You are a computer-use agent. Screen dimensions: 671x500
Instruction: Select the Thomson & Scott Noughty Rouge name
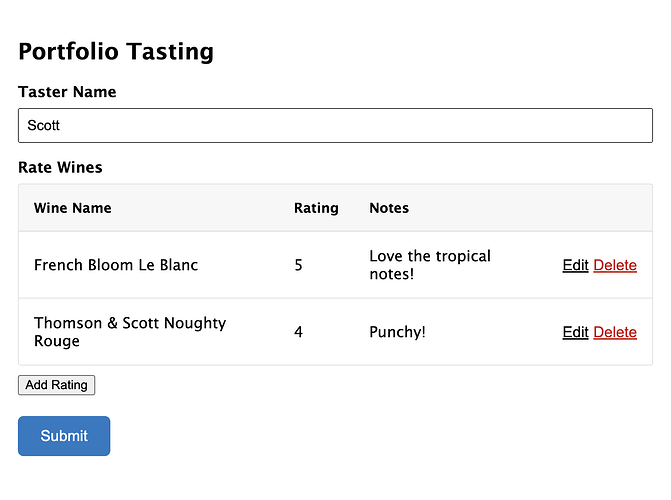pyautogui.click(x=130, y=332)
